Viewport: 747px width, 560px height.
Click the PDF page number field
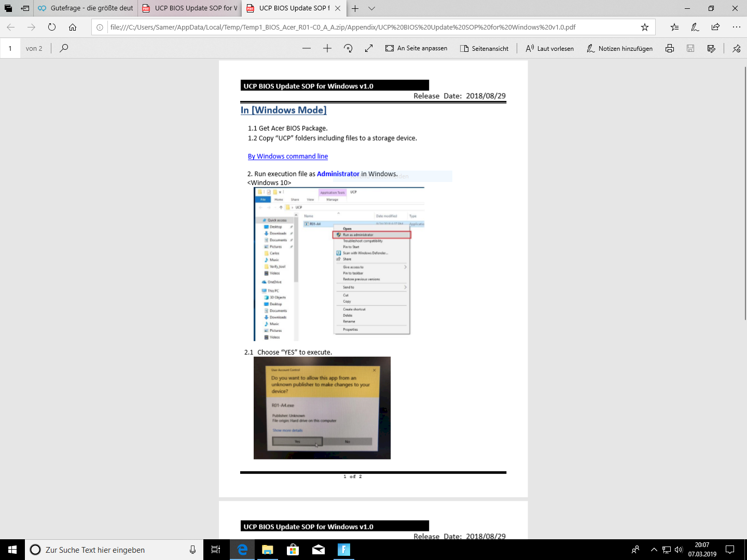[x=10, y=48]
